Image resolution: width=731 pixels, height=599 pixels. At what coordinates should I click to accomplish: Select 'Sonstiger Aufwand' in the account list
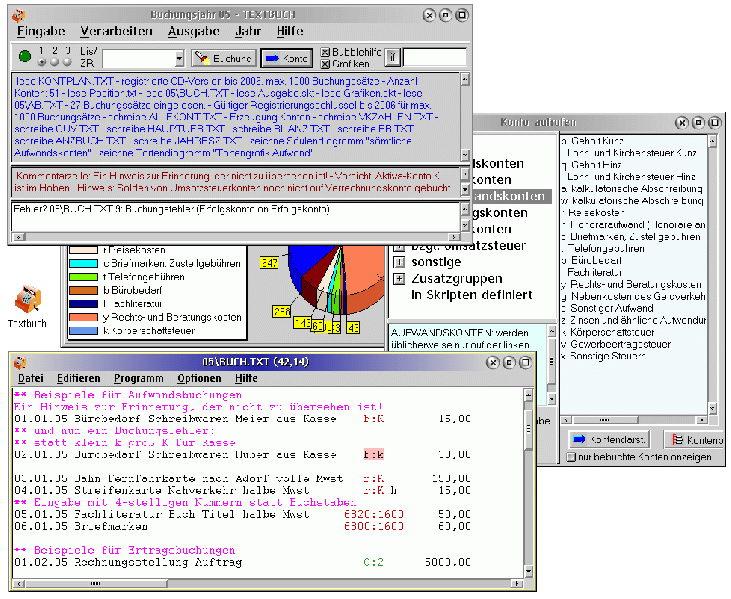pos(612,308)
